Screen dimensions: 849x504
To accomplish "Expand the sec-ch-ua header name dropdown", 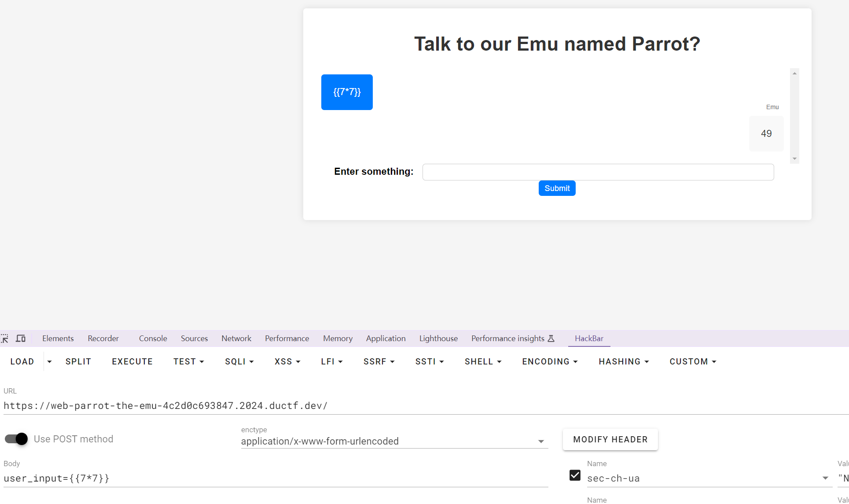I will (x=825, y=478).
